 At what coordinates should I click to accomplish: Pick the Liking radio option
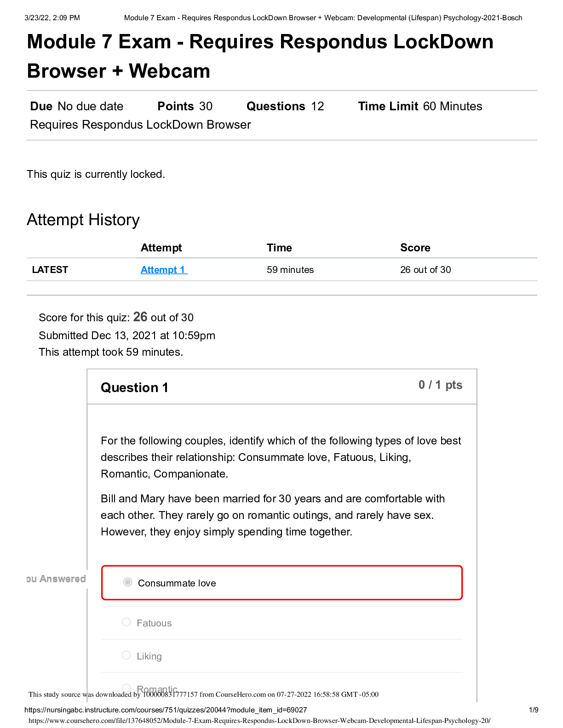pyautogui.click(x=126, y=655)
